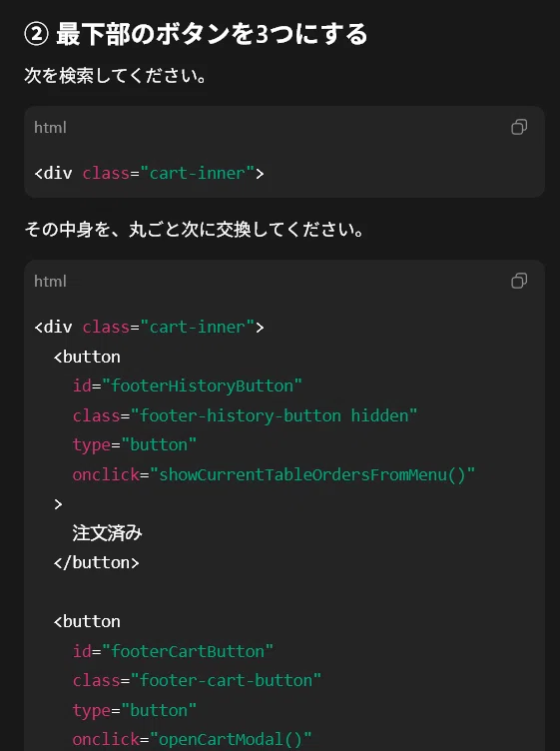
Task: Click the first block's html language label
Action: (x=50, y=128)
